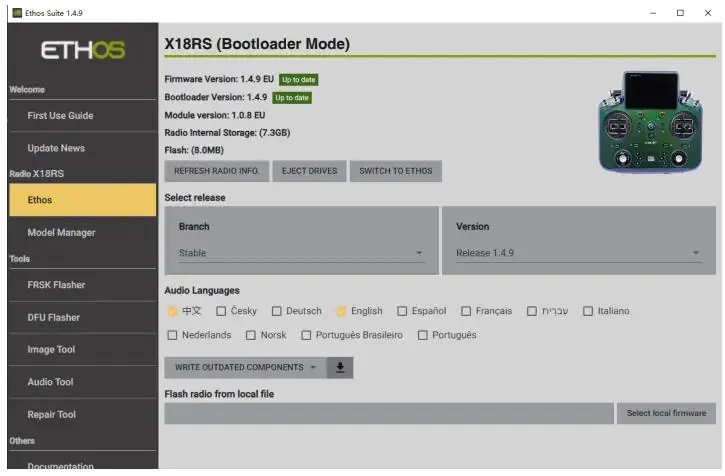
Task: Click Select local firmware button
Action: [666, 413]
